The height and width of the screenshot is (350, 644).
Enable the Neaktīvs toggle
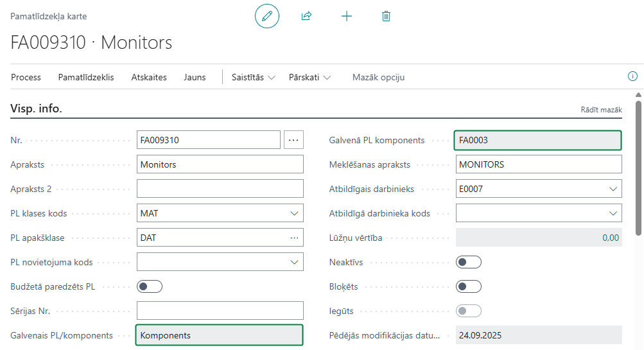468,262
